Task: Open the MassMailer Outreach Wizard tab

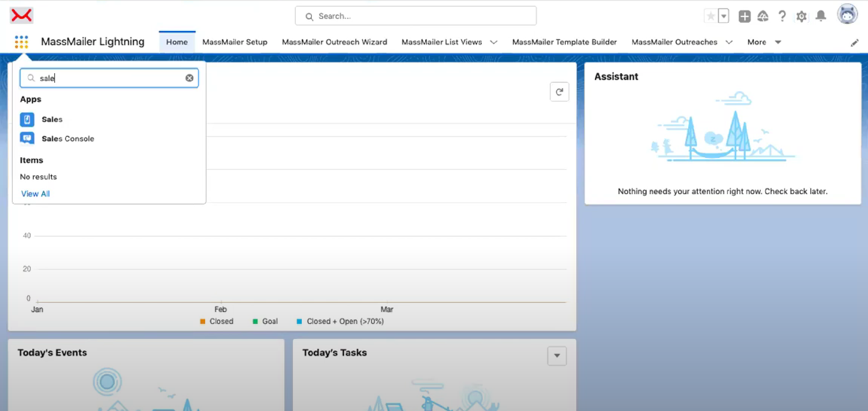Action: point(334,42)
